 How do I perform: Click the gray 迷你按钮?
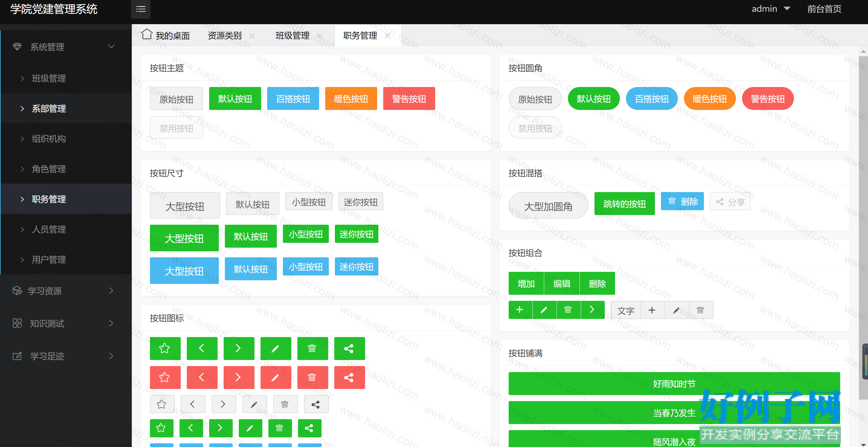(x=361, y=201)
